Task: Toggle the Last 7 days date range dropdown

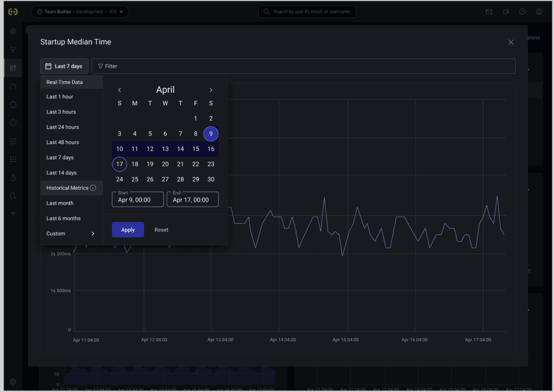Action: (64, 66)
